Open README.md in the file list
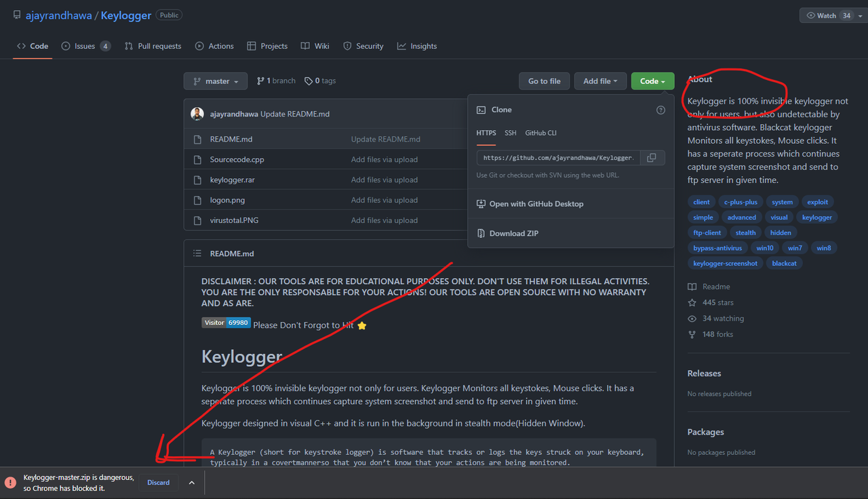 [231, 139]
